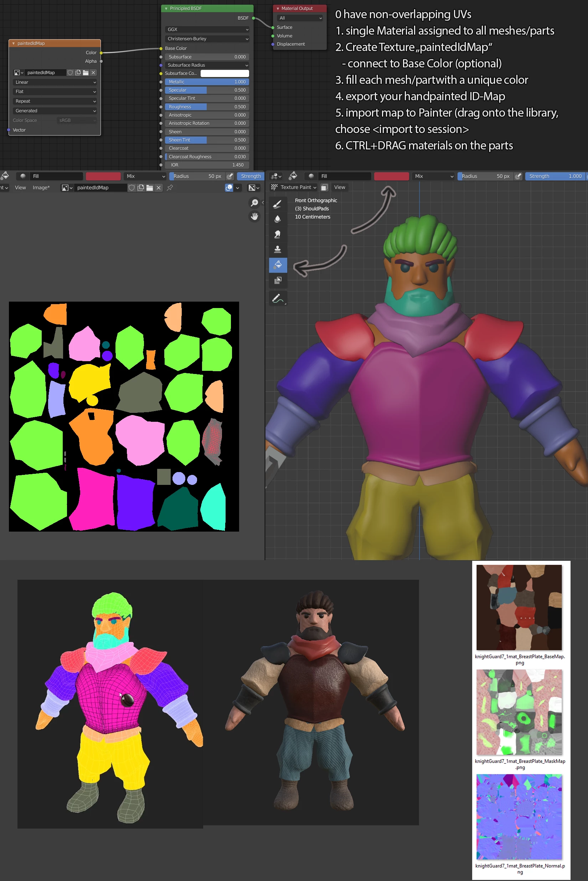
Task: Click red brush color swatch in image editor
Action: [103, 176]
